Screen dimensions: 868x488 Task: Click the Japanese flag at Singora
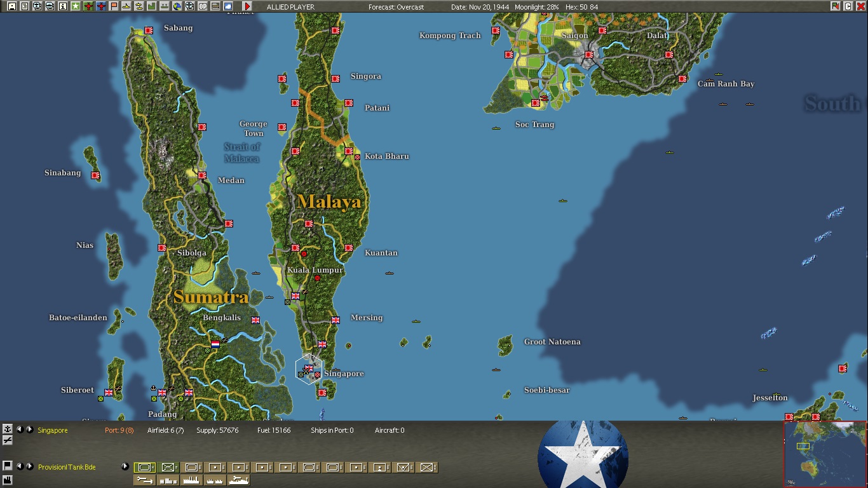click(335, 79)
